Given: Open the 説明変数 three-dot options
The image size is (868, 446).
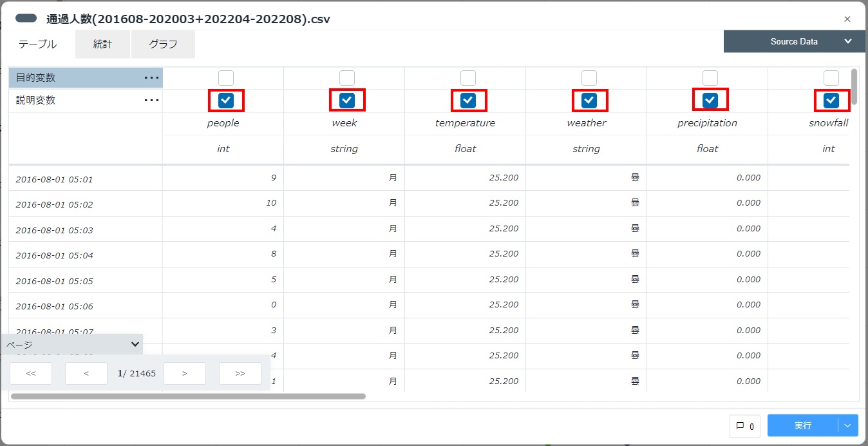Looking at the screenshot, I should coord(151,101).
